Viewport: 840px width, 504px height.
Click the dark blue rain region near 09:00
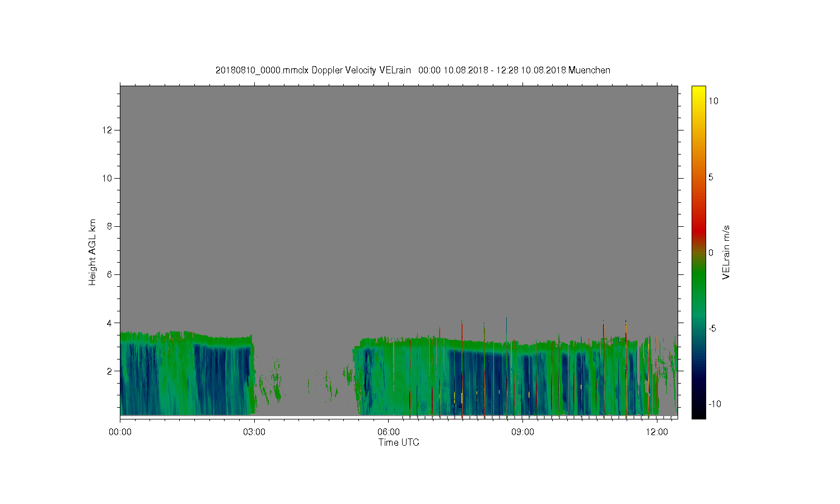[x=480, y=384]
